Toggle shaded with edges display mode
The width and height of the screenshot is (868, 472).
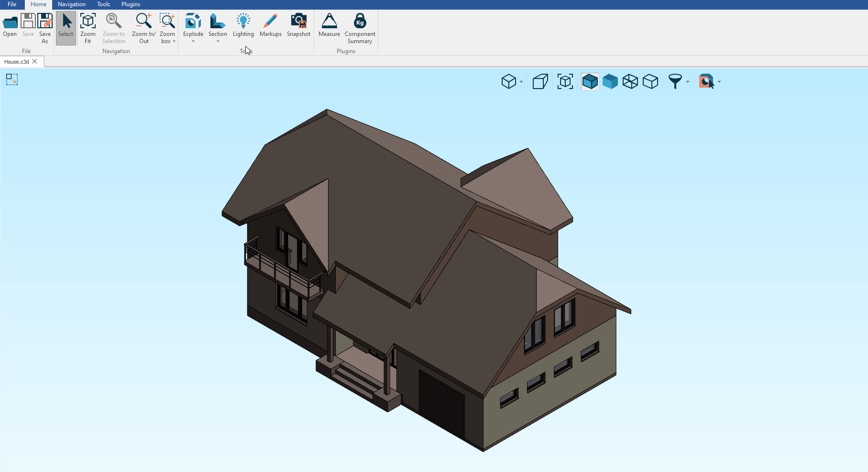tap(590, 82)
